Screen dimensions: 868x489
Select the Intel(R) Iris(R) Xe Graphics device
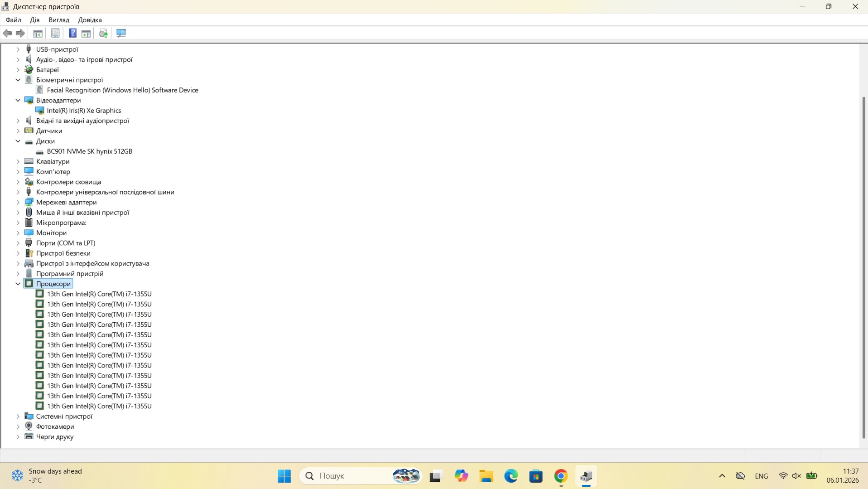click(x=84, y=111)
